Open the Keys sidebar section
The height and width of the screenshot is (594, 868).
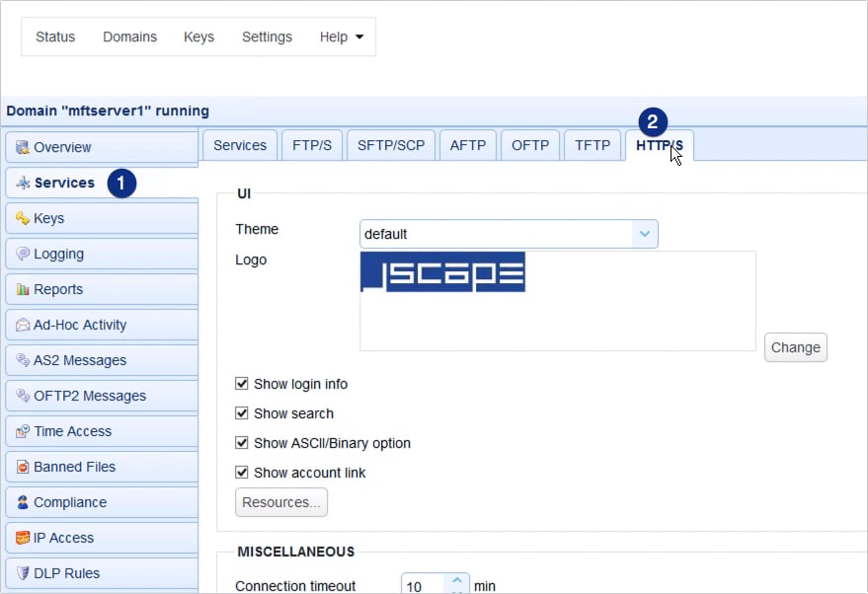coord(46,218)
